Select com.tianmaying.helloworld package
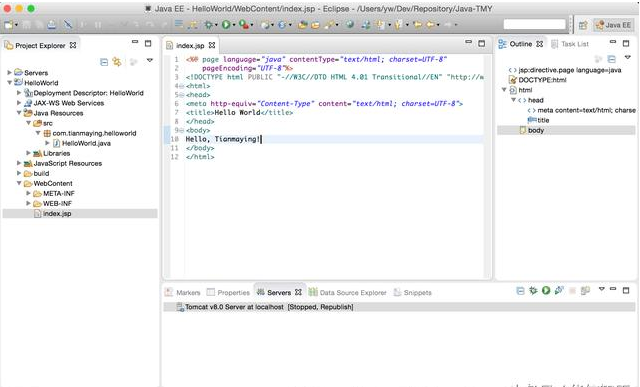Image resolution: width=640 pixels, height=387 pixels. coord(94,133)
